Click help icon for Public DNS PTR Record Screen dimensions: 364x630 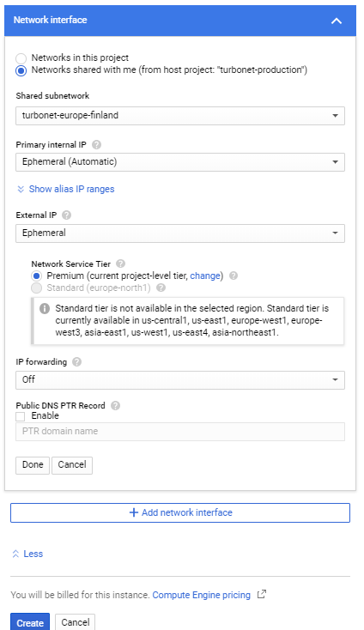pos(115,406)
